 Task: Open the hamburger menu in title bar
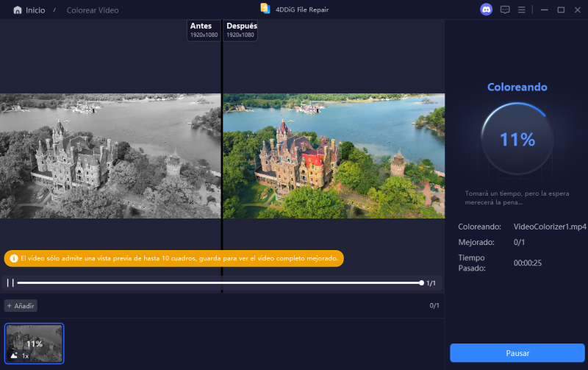tap(522, 10)
